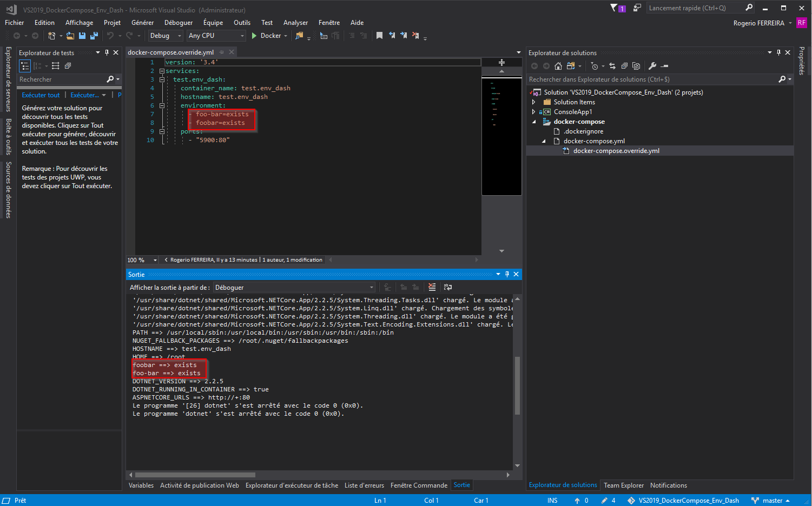Image resolution: width=812 pixels, height=506 pixels.
Task: Collapse the test.env_dash node on line 3
Action: point(162,79)
